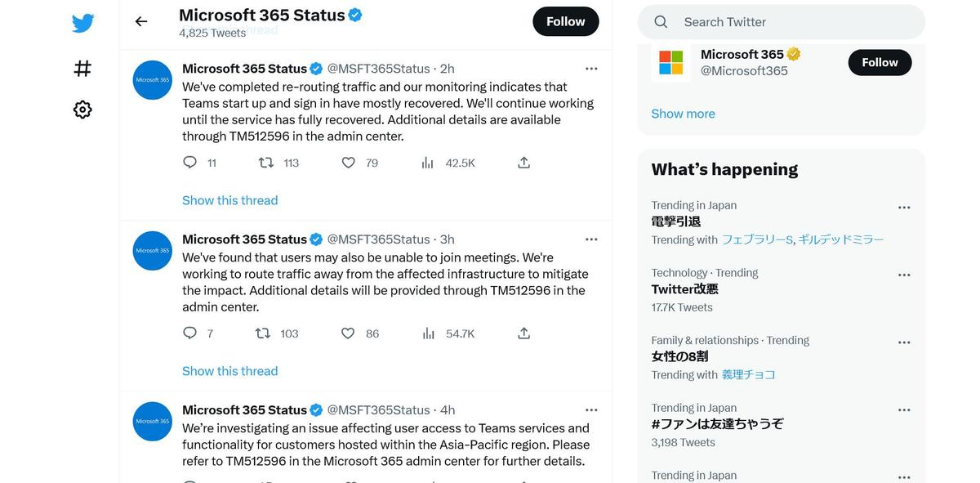Open more options for Twitter改悪 trend
Screen dimensions: 980x483
tap(904, 275)
